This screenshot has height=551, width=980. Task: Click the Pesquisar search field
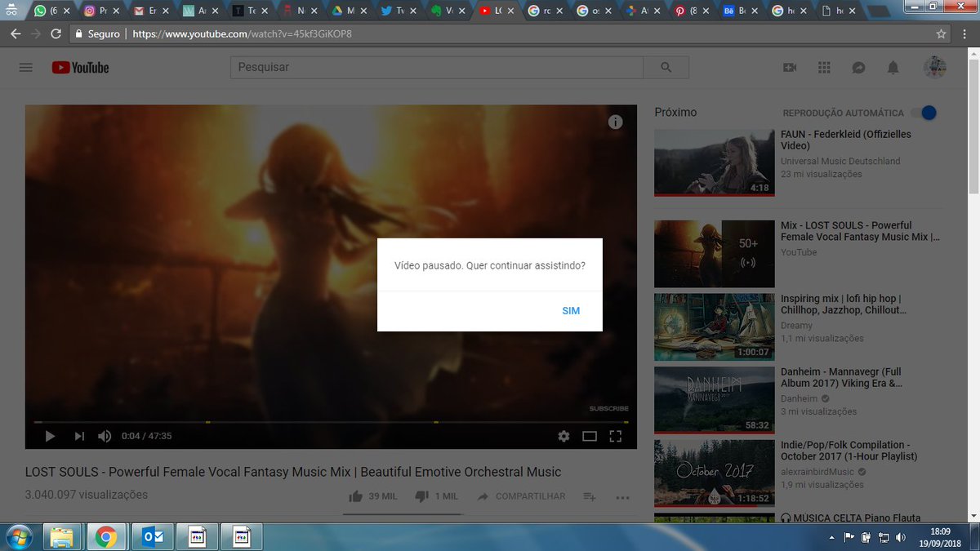coord(437,68)
